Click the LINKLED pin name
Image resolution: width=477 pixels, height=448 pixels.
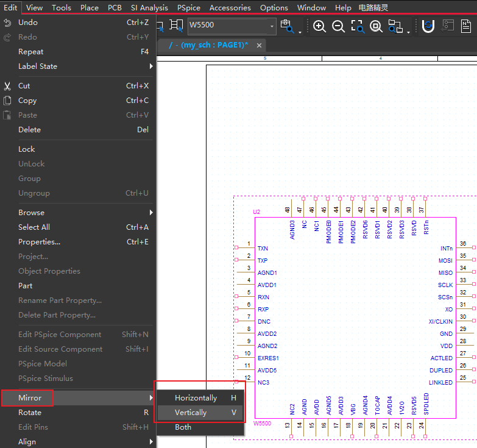(440, 382)
